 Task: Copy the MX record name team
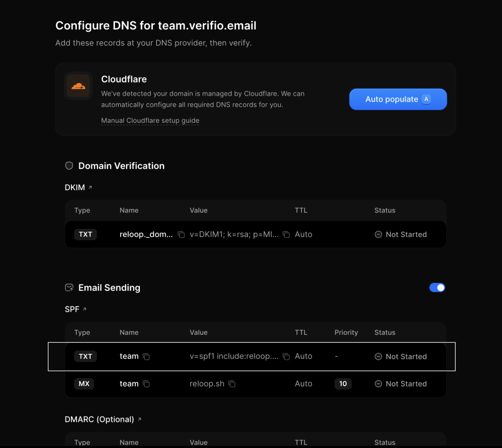coord(146,384)
